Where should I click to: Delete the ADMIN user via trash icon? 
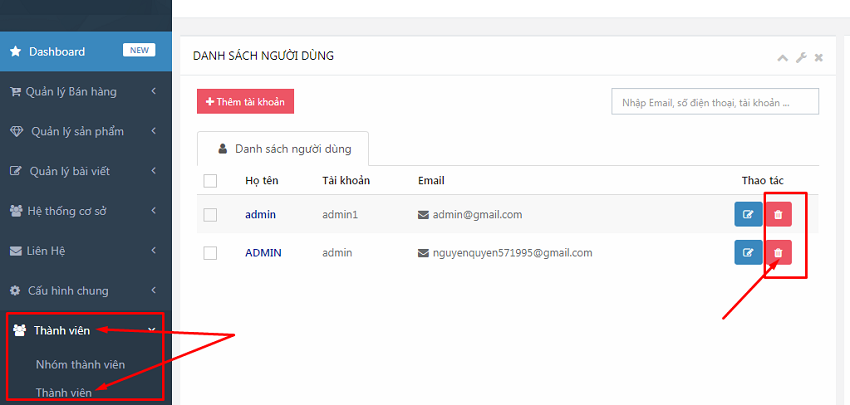778,253
